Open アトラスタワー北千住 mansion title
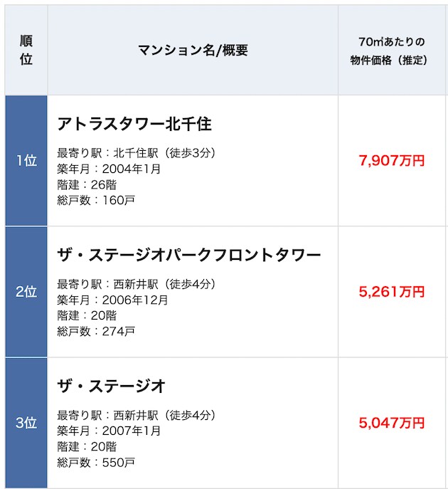This screenshot has height=489, width=448. [x=134, y=124]
